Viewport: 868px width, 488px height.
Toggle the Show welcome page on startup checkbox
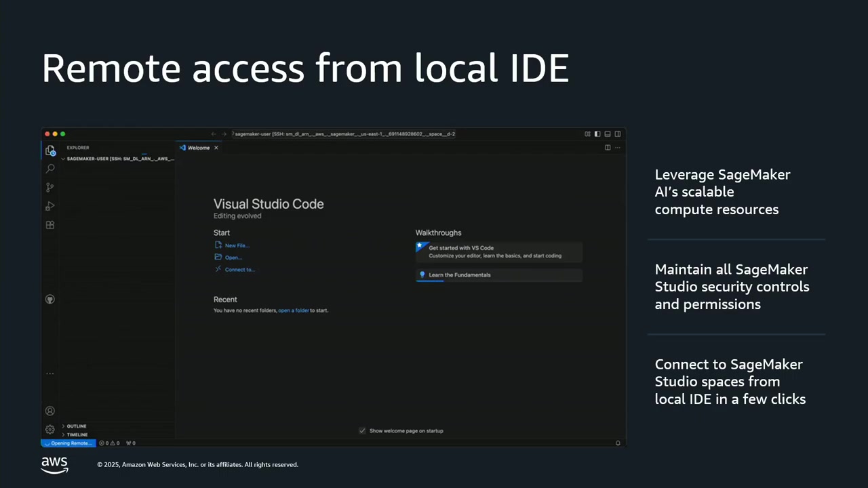[362, 430]
